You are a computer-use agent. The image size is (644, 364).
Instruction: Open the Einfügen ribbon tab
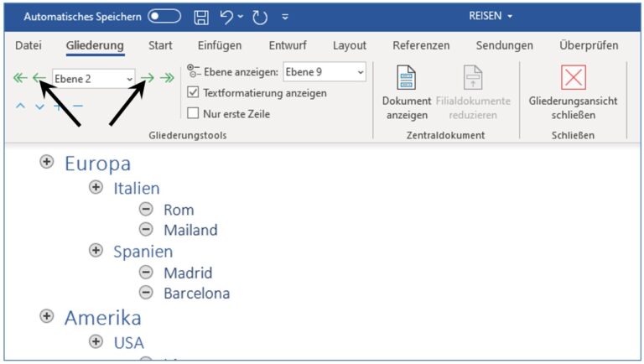[x=220, y=45]
